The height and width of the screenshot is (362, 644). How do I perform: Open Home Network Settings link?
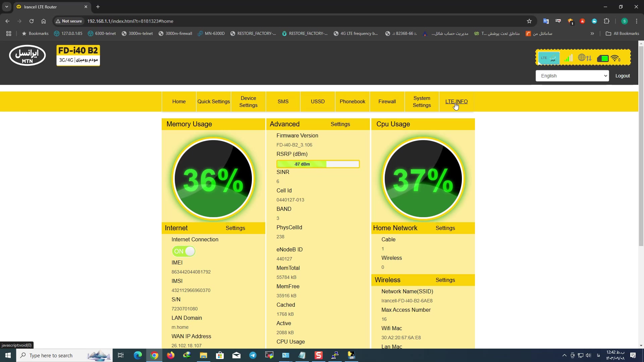coord(445,228)
